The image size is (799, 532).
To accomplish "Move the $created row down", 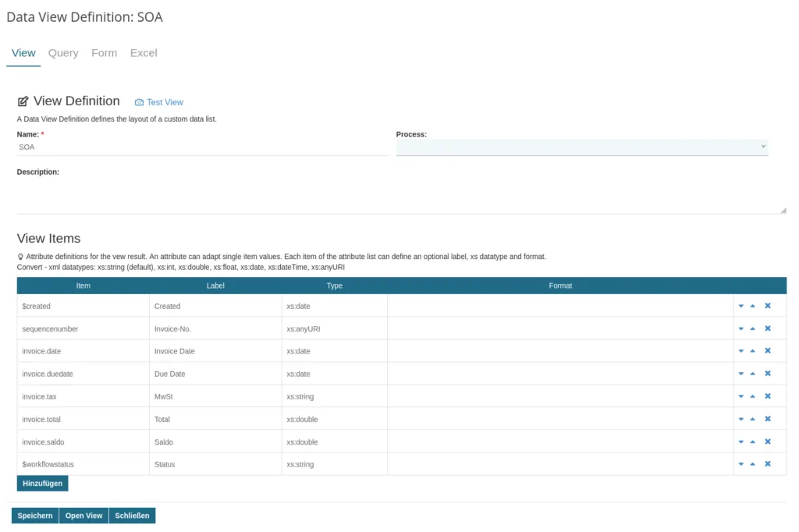I will click(x=740, y=306).
